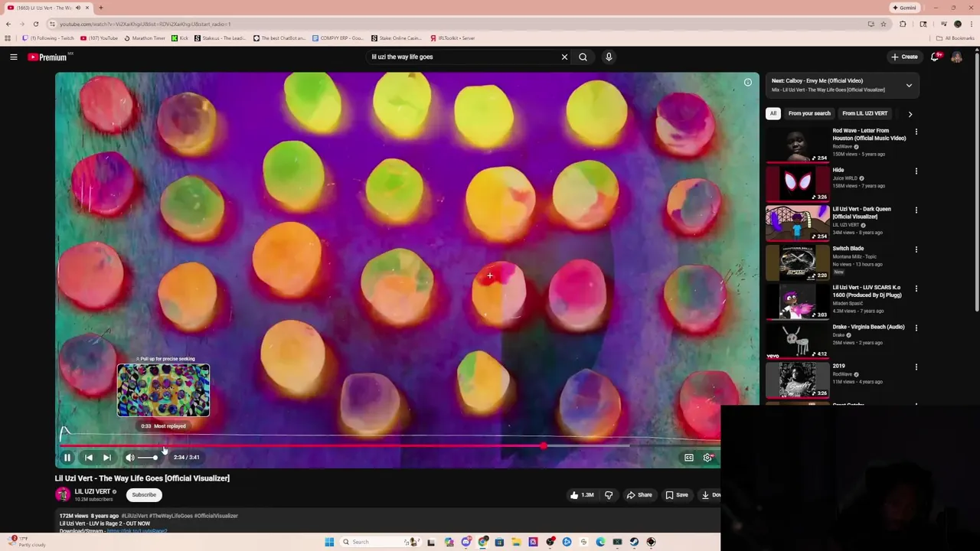Click the browser address bar URL
Screen dimensions: 980x551
(x=145, y=24)
